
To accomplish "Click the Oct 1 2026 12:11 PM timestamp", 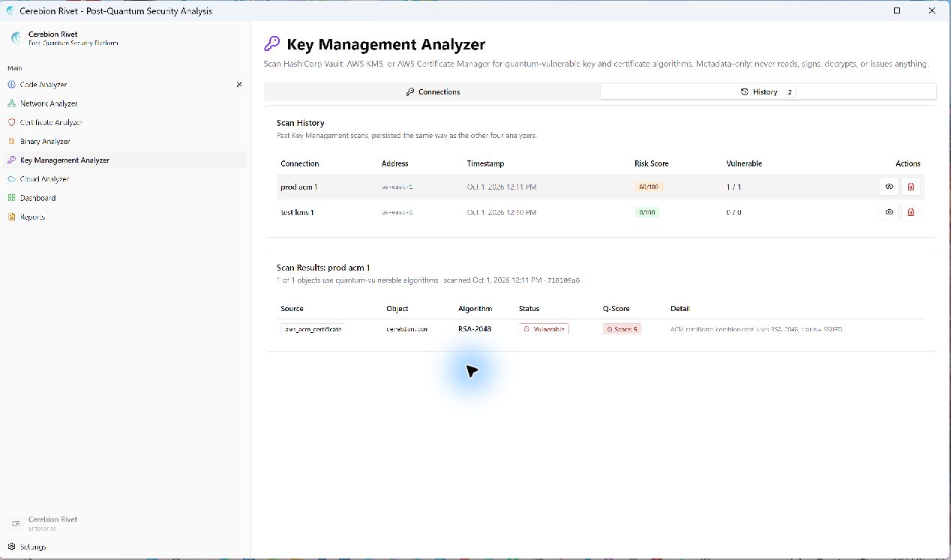I will coord(502,187).
